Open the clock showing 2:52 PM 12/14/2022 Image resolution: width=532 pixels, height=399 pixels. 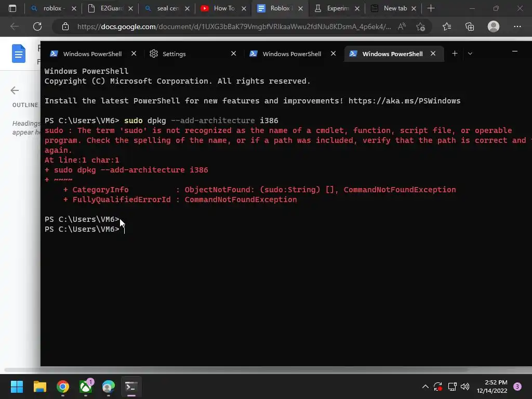[x=492, y=387]
